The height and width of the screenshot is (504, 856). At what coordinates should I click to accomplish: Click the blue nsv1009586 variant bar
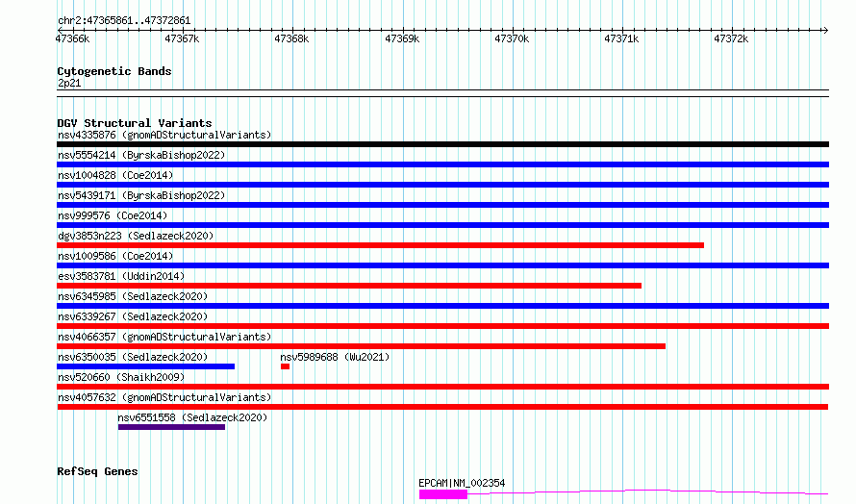click(x=442, y=265)
